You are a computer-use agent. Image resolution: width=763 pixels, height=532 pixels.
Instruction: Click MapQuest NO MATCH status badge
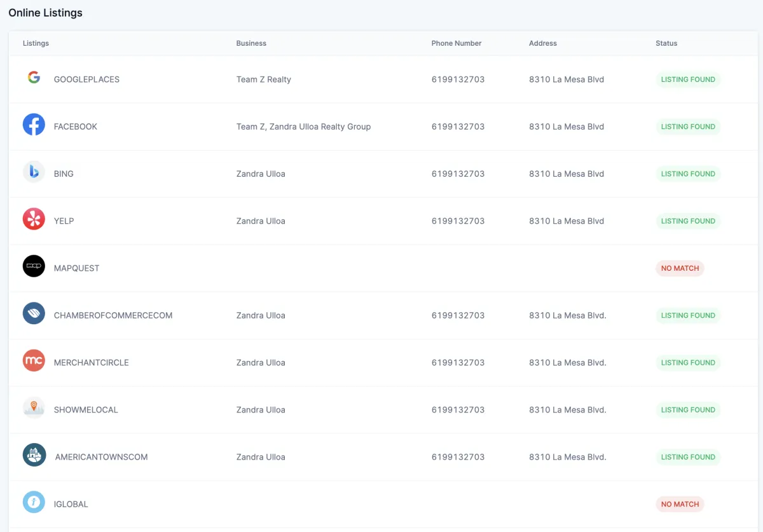680,268
